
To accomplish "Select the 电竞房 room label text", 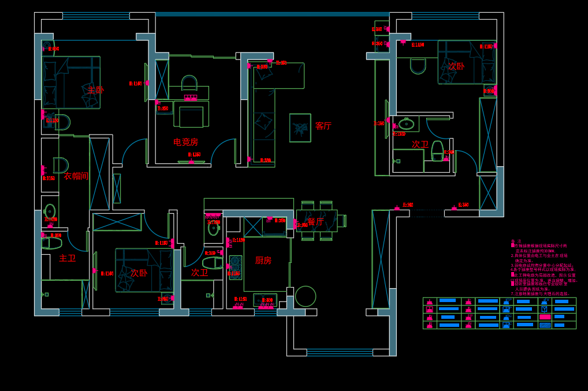I will 185,141.
